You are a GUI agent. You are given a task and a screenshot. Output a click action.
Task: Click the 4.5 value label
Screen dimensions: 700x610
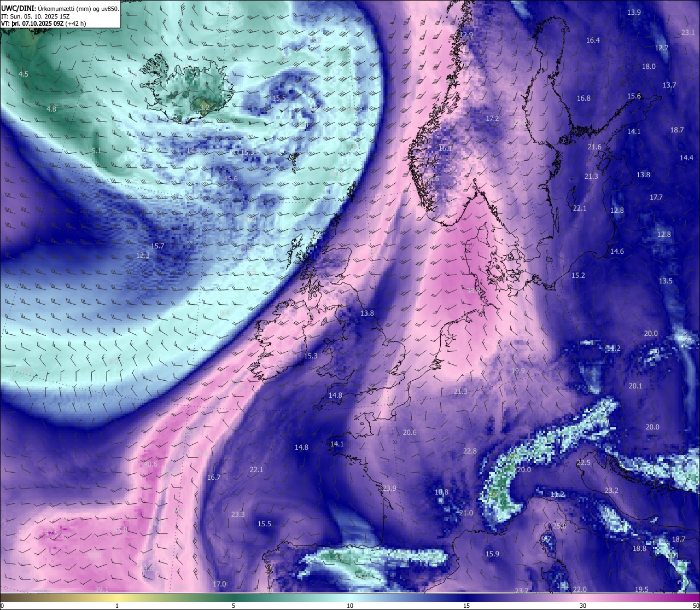coord(24,74)
